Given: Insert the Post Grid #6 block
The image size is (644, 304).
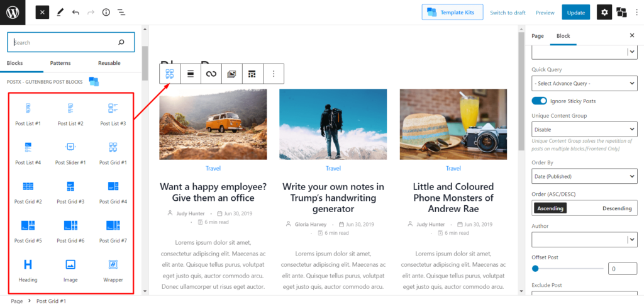Looking at the screenshot, I should click(x=70, y=231).
